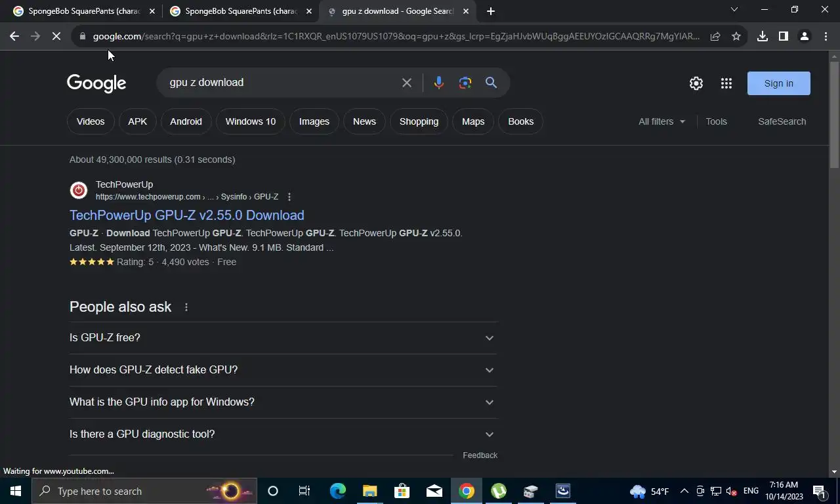840x504 pixels.
Task: Focus the Chrome address bar
Action: [x=396, y=37]
